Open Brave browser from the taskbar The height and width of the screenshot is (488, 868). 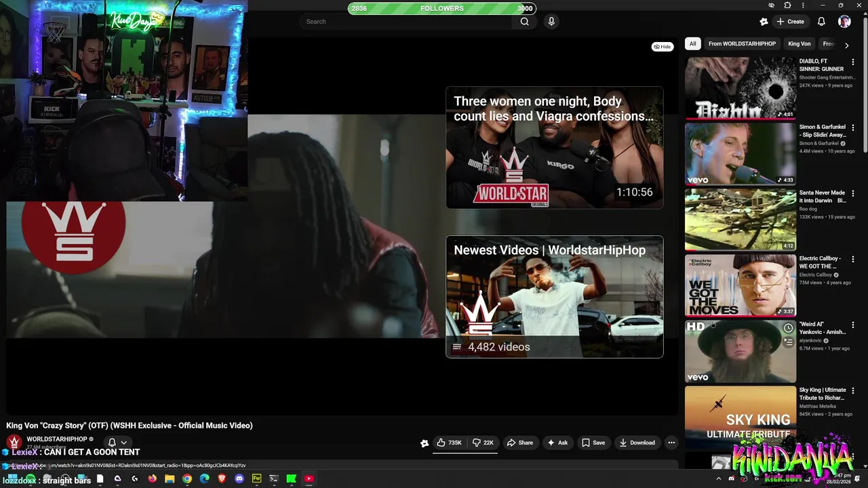click(222, 479)
